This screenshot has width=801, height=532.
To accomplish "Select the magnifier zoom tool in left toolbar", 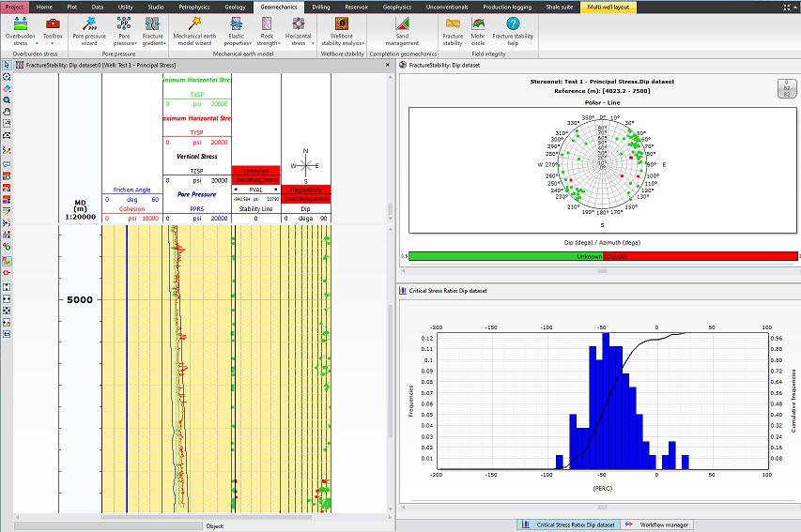I will click(8, 99).
